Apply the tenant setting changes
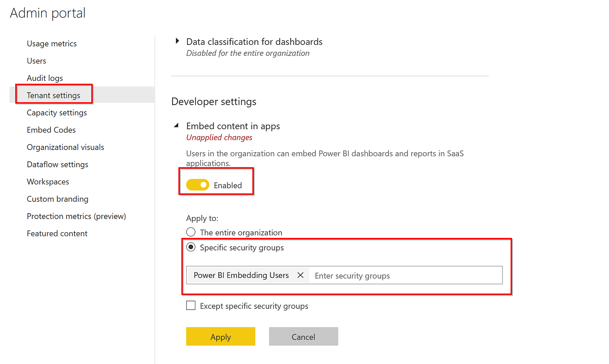 click(221, 337)
